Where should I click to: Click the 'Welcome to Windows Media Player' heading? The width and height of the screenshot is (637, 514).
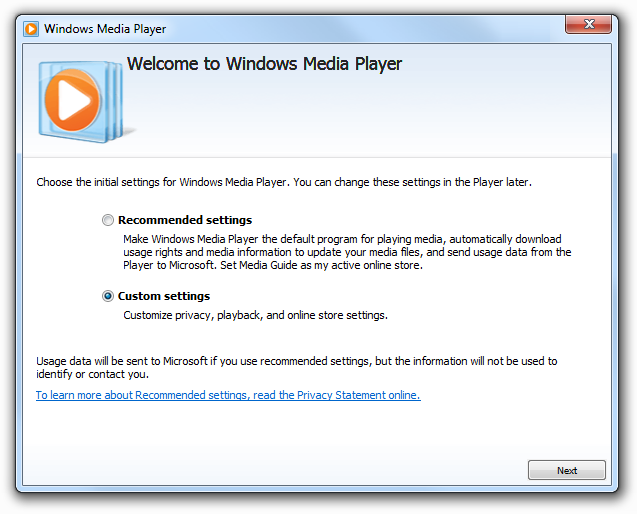coord(264,64)
